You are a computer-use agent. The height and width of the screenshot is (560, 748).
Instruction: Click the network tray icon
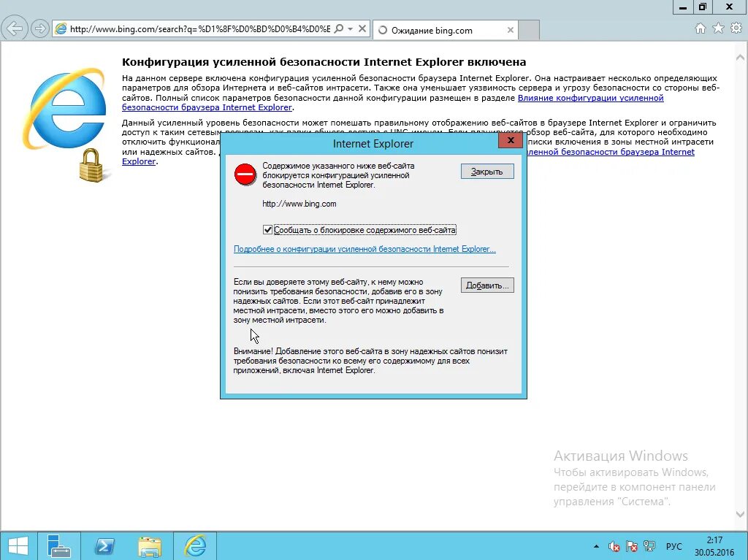(649, 546)
